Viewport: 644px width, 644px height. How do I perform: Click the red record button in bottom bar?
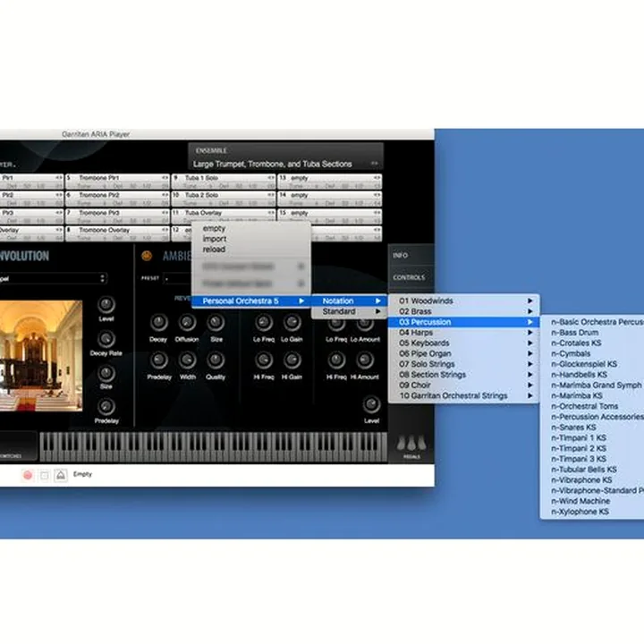pos(28,475)
